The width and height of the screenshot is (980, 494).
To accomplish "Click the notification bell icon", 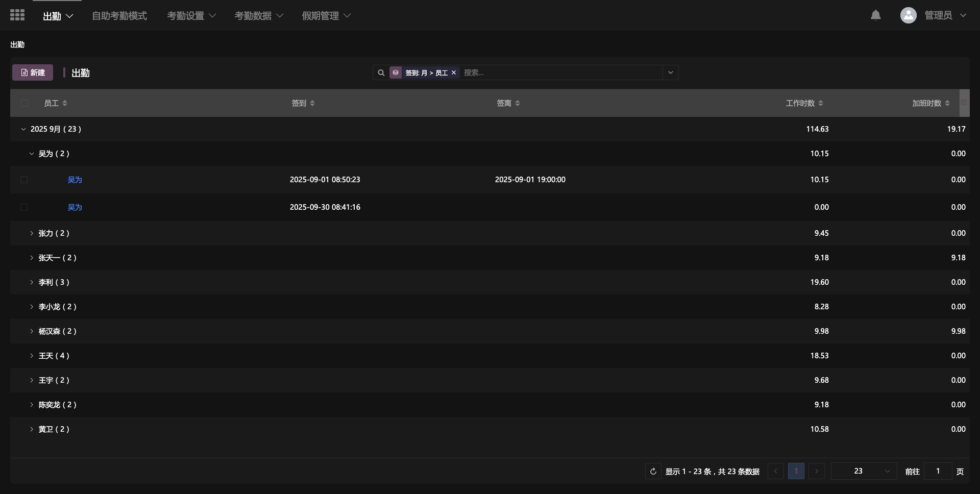I will (875, 15).
